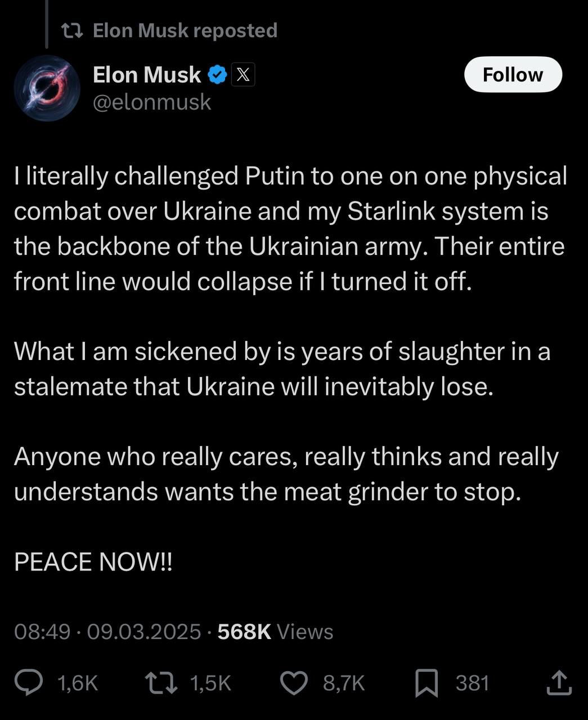Click the 8,7K likes count
This screenshot has height=720, width=588.
[344, 683]
